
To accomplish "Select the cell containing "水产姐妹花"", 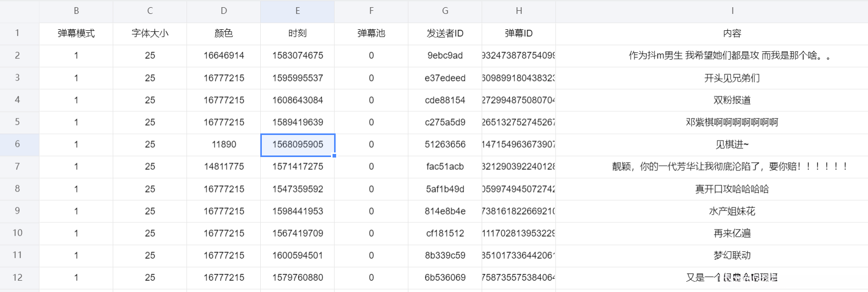I will 732,211.
